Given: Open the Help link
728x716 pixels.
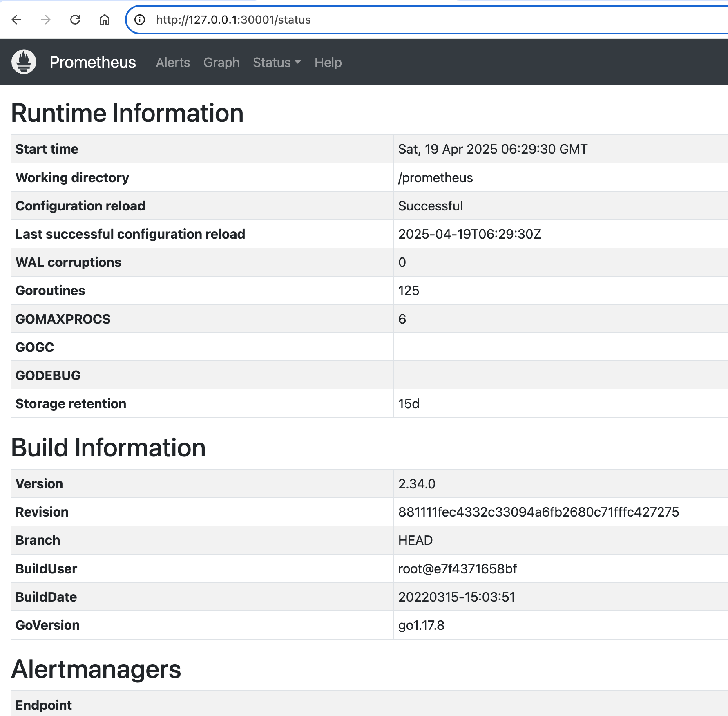Looking at the screenshot, I should [328, 63].
